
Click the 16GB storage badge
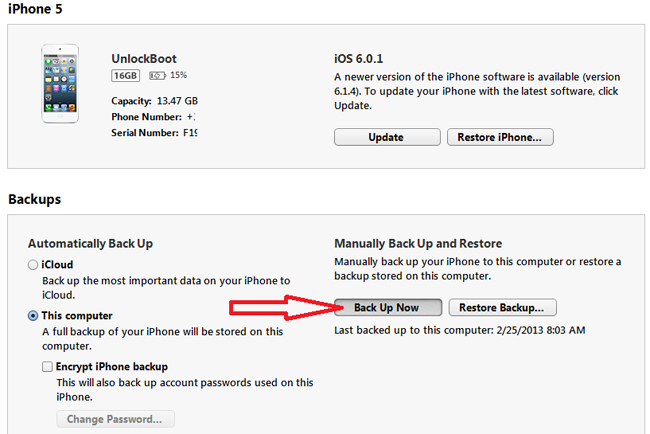pos(125,75)
